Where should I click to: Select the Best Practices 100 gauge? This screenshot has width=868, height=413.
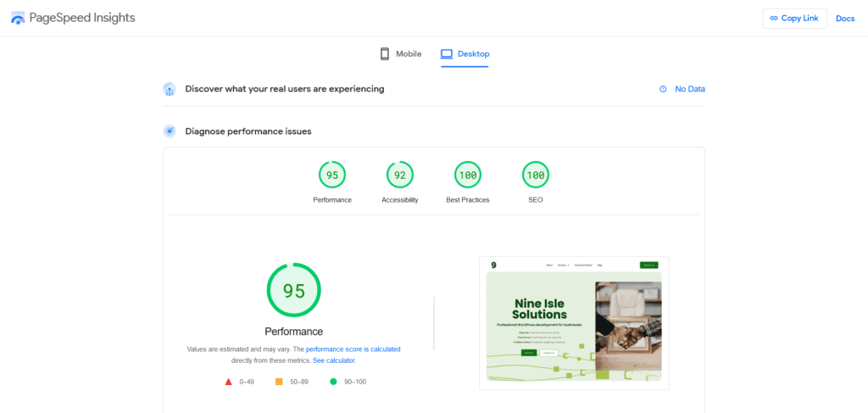pyautogui.click(x=468, y=176)
